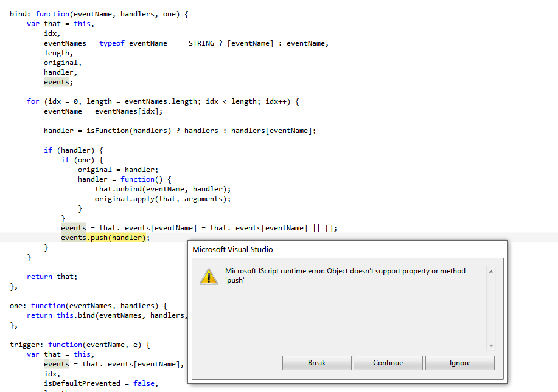The image size is (558, 392).
Task: Click 'handler = function() {' line
Action: (125, 179)
